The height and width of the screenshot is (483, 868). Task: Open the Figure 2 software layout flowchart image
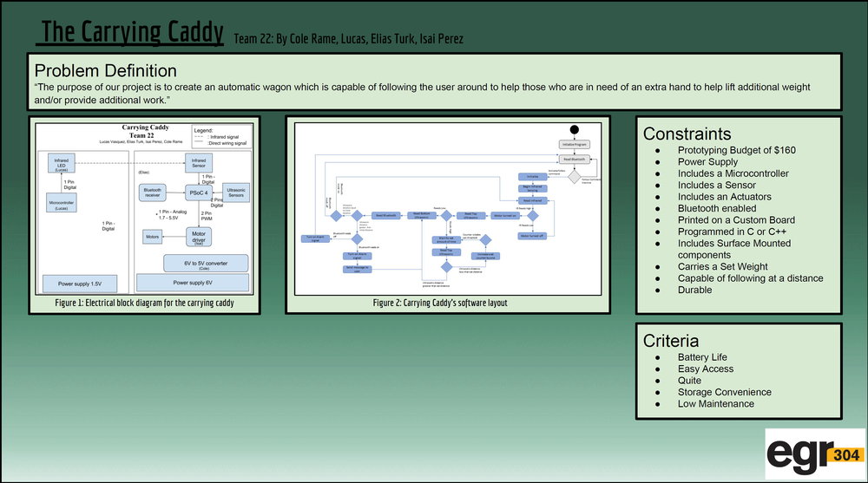[448, 209]
